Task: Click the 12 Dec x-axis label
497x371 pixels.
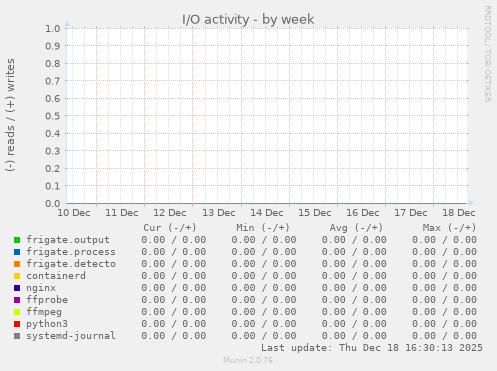Action: [x=170, y=213]
